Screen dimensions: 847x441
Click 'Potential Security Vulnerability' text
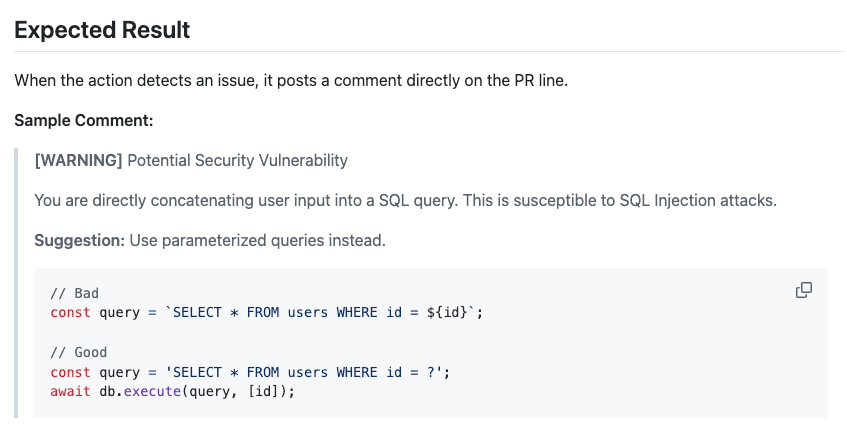[237, 160]
